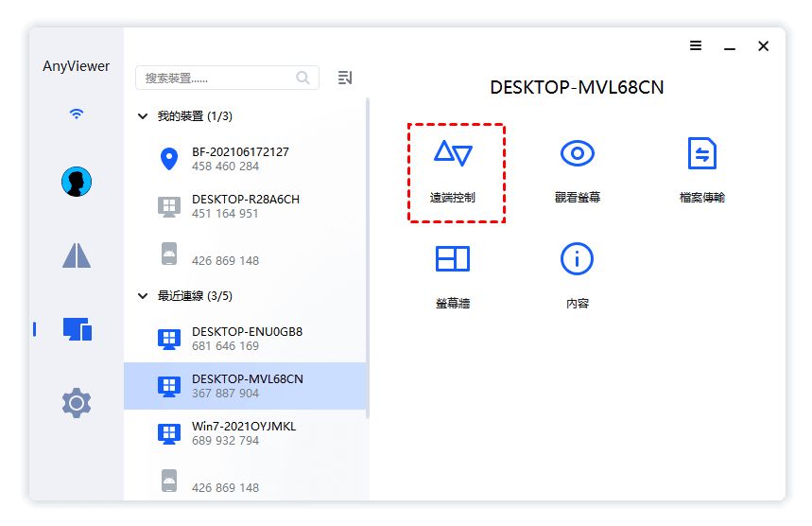Image resolution: width=812 pixels, height=526 pixels.
Task: Select the 檔案傳輸 file transfer icon
Action: tap(701, 154)
